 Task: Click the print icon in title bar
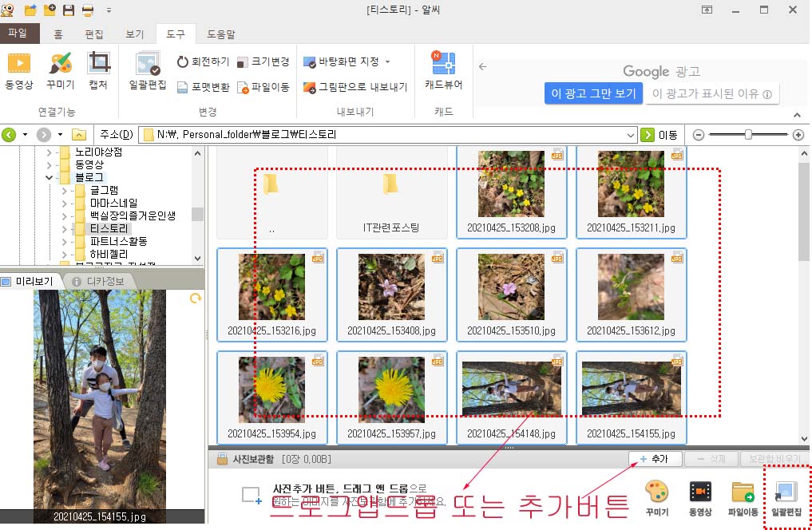[88, 10]
